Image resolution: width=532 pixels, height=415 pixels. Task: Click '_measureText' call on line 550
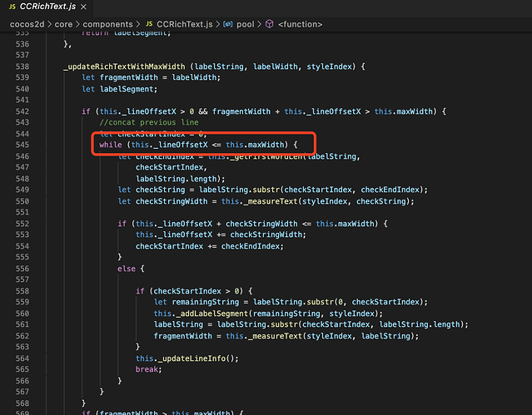[x=272, y=201]
